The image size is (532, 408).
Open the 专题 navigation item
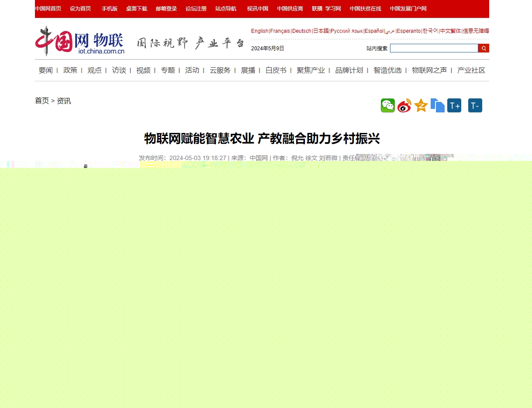168,70
